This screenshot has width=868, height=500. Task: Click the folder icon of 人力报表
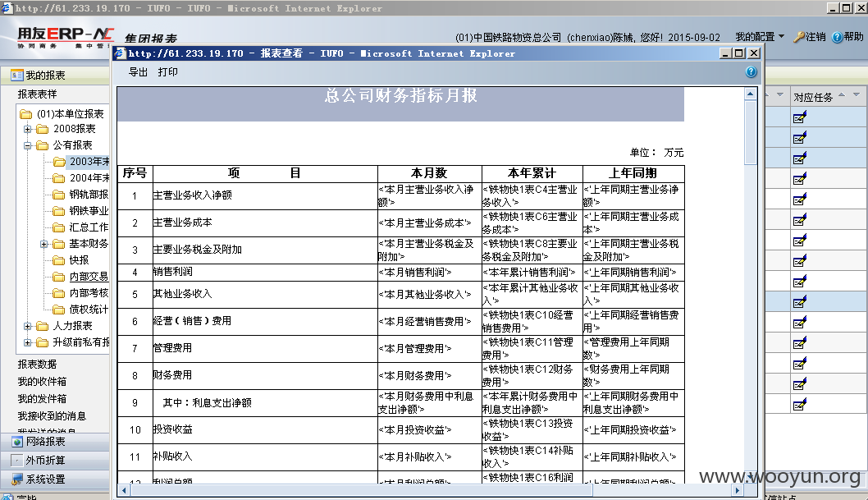point(43,326)
